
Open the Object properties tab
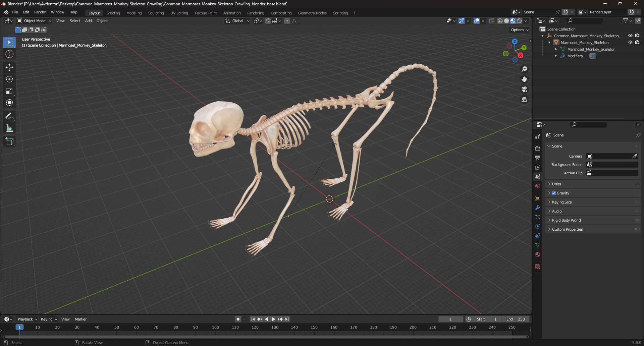[x=538, y=198]
